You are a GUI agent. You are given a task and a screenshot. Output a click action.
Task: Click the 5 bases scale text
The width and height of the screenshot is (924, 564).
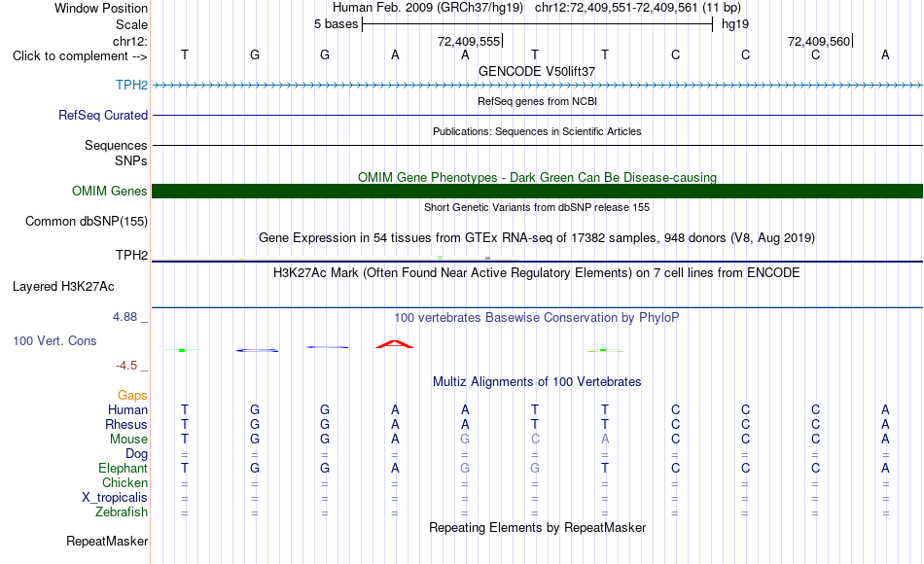336,24
